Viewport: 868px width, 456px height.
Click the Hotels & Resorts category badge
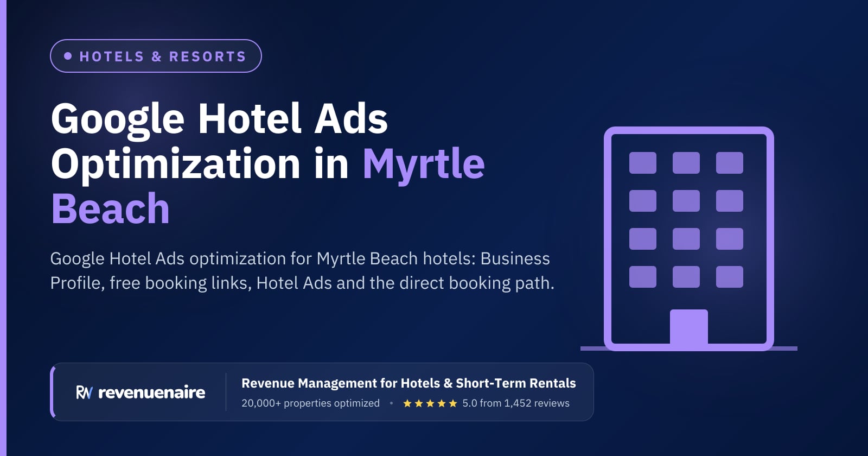[156, 56]
